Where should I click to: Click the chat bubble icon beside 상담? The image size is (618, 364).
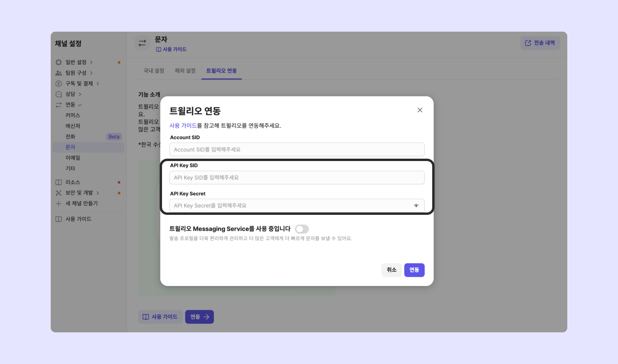click(x=59, y=94)
